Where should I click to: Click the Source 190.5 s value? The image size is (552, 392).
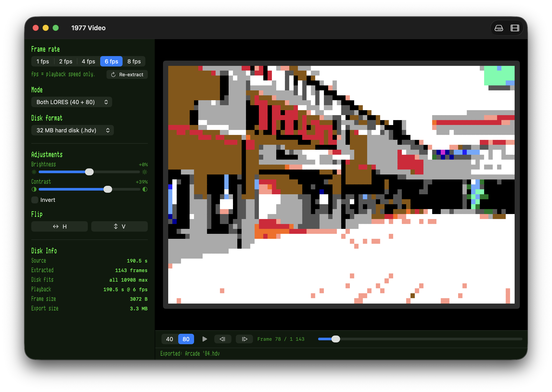pos(137,261)
